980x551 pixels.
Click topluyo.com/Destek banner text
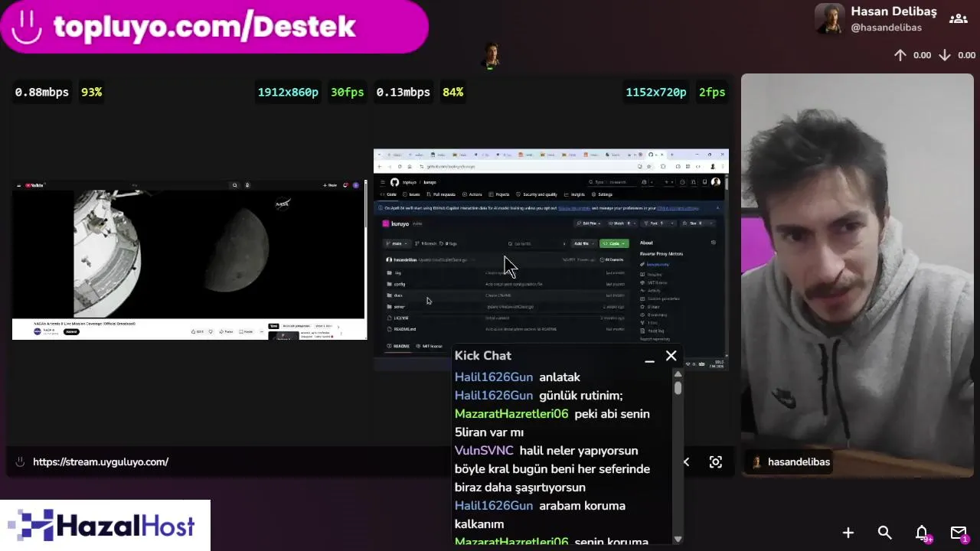[x=204, y=27]
